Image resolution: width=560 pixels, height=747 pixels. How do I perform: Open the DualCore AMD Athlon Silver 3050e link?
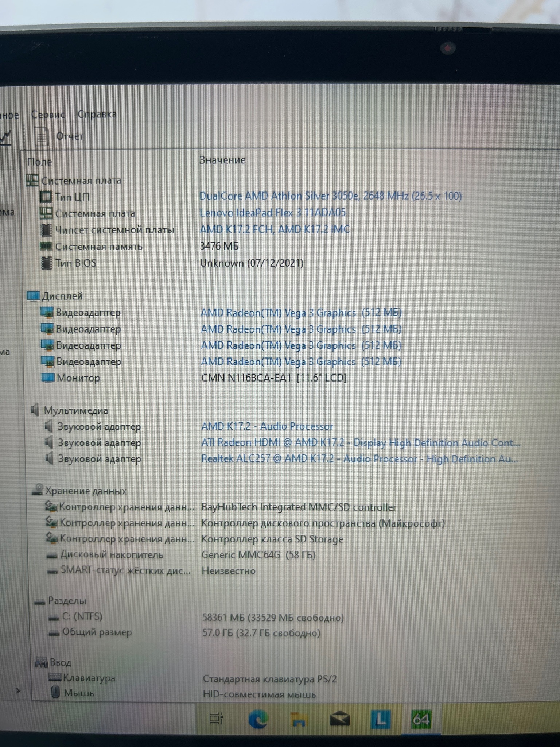tap(331, 196)
